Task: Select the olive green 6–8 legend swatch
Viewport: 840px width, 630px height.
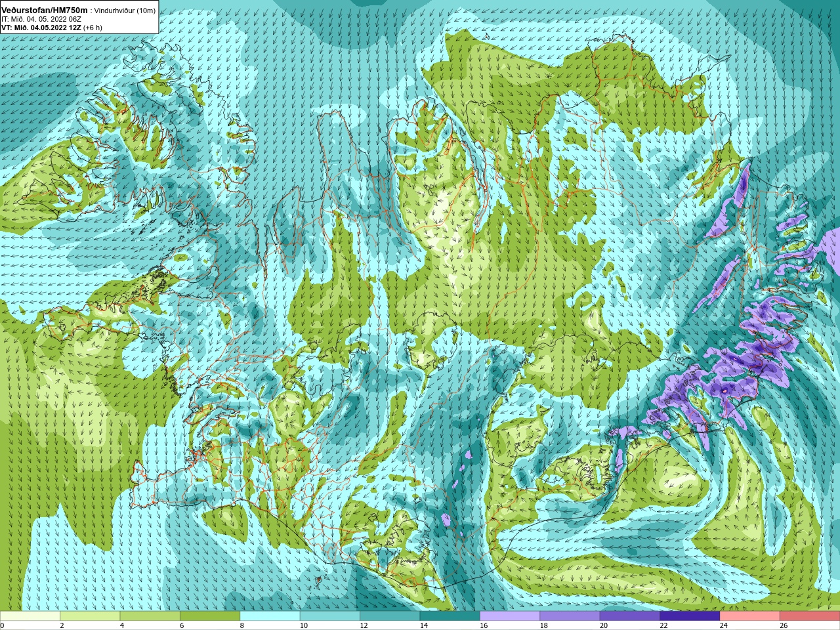Action: (x=210, y=616)
